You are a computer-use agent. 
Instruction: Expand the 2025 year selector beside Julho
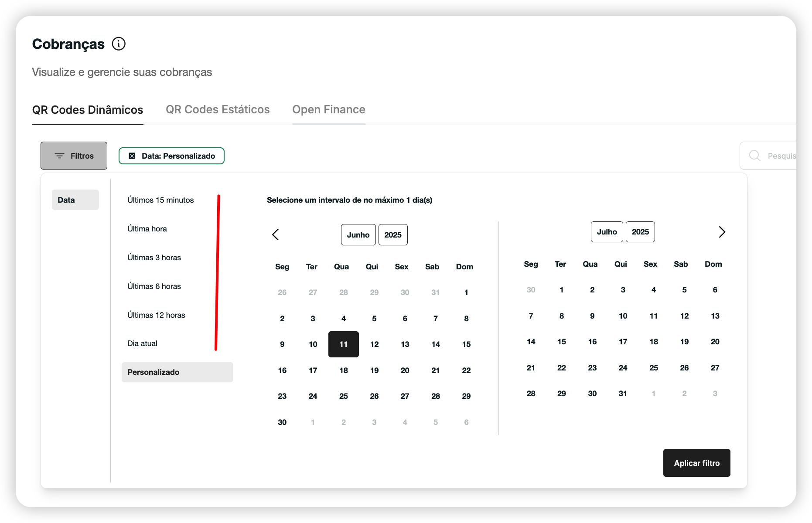640,232
